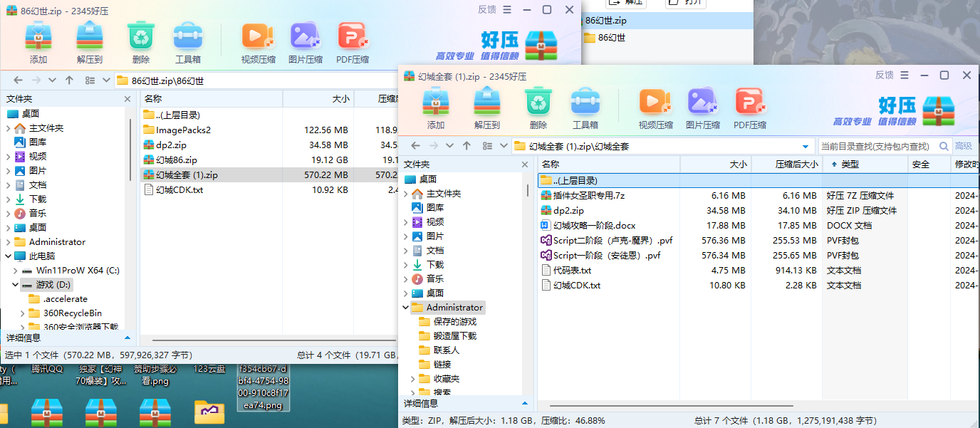The width and height of the screenshot is (980, 428).
Task: Click the 删除 recycle icon in front window
Action: click(x=538, y=108)
